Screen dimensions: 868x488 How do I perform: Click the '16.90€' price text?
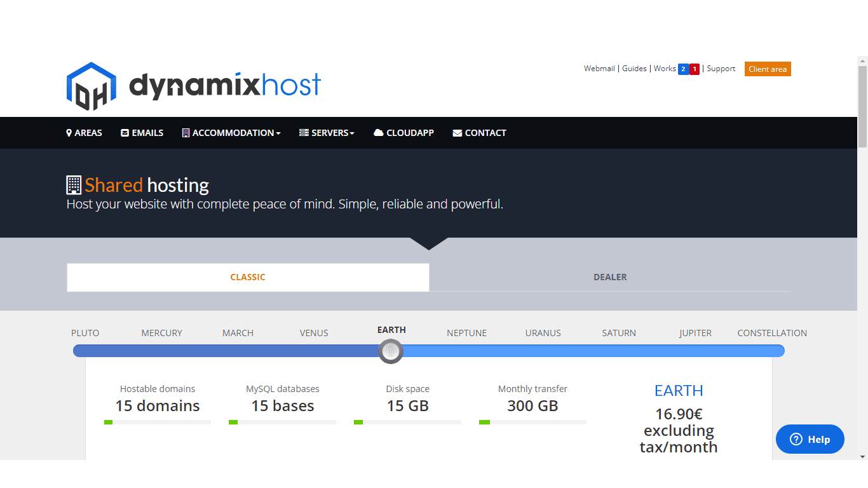pos(679,414)
